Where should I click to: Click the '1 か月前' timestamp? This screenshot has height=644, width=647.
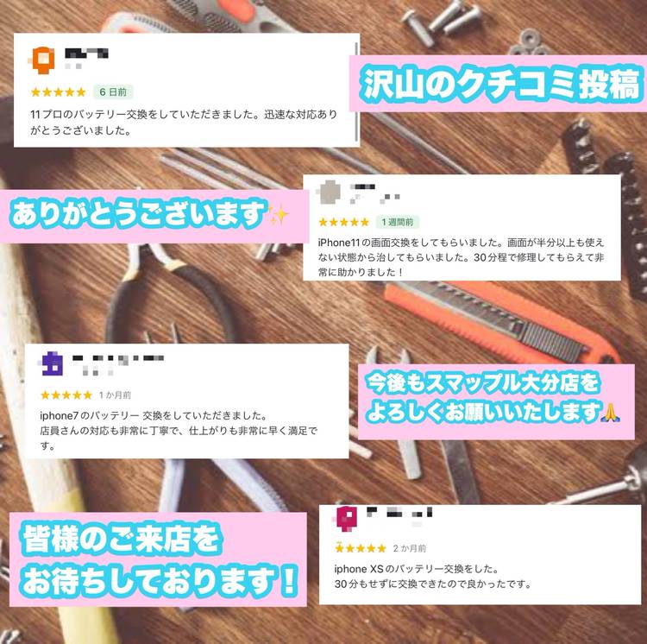pyautogui.click(x=115, y=395)
